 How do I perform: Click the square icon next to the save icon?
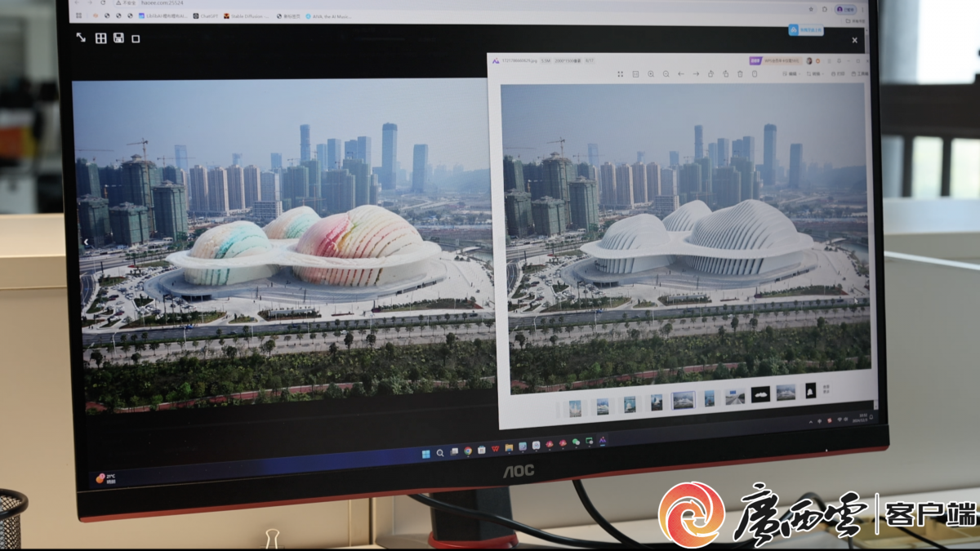pos(136,38)
